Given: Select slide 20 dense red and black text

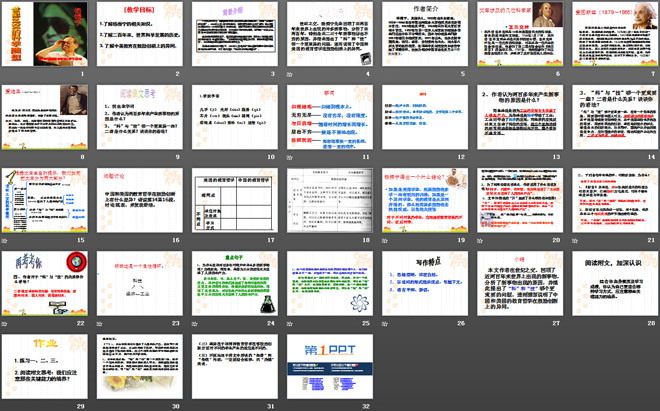Looking at the screenshot, I should [x=520, y=200].
